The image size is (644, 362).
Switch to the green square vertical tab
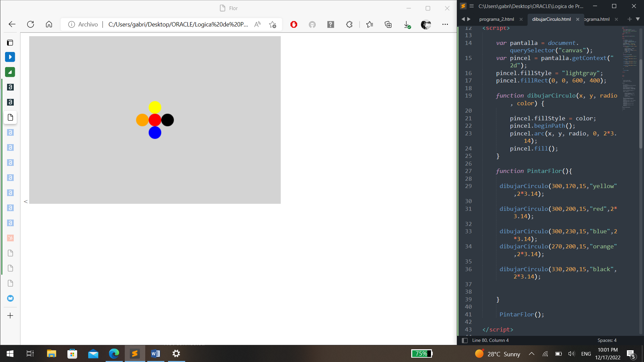point(10,72)
